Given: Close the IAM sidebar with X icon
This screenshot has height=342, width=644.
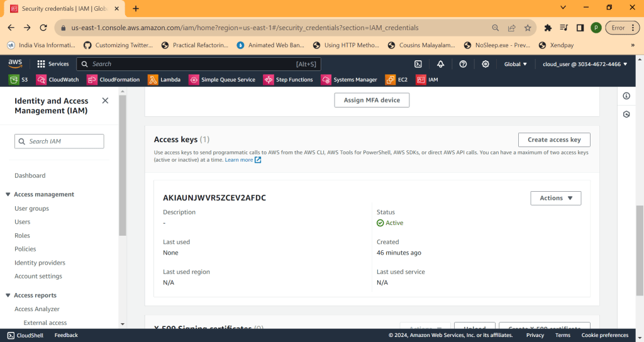Looking at the screenshot, I should [x=105, y=101].
